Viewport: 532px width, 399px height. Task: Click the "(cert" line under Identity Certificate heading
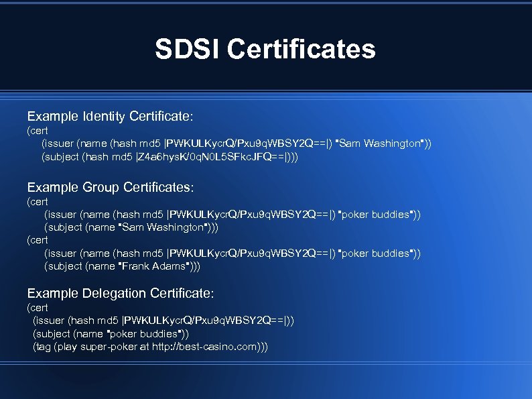38,131
